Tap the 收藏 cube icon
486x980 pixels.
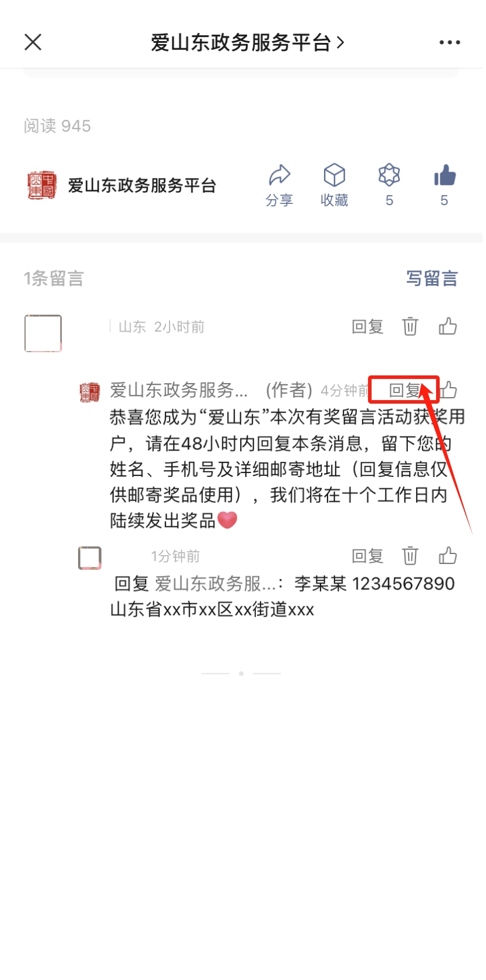tap(335, 175)
